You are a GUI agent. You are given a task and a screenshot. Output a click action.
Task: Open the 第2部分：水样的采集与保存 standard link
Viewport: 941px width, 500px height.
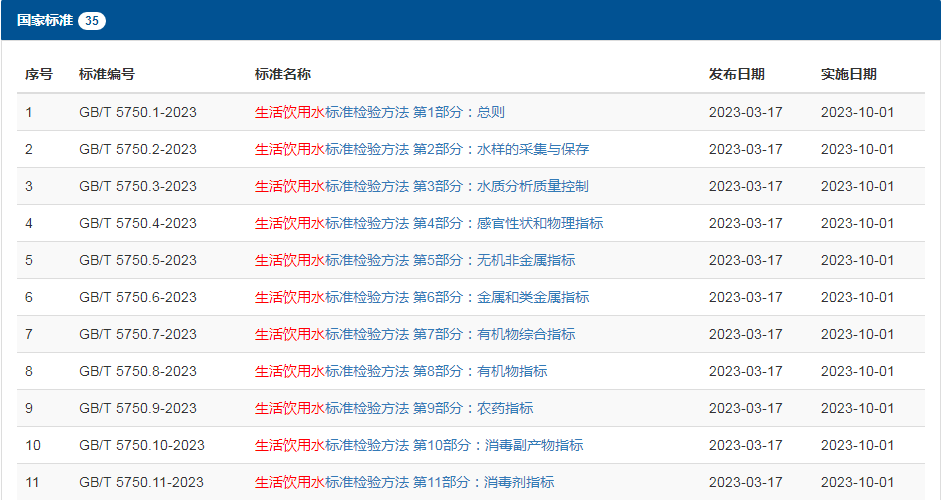point(422,149)
